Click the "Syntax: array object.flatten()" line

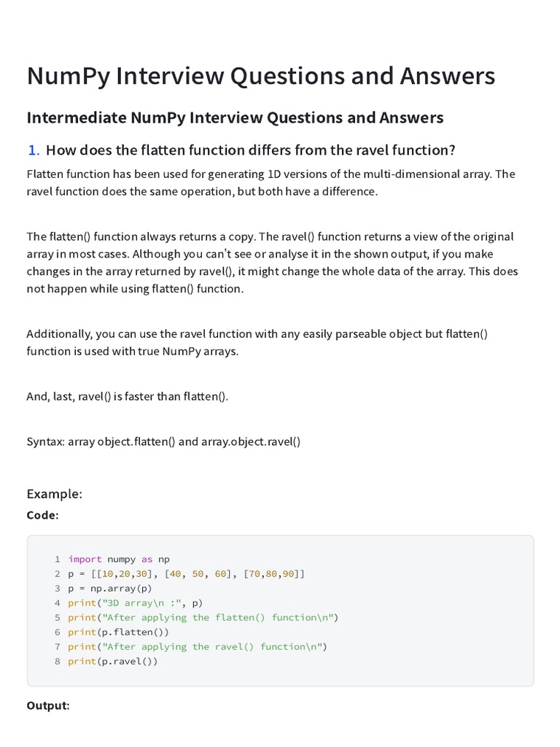[163, 441]
